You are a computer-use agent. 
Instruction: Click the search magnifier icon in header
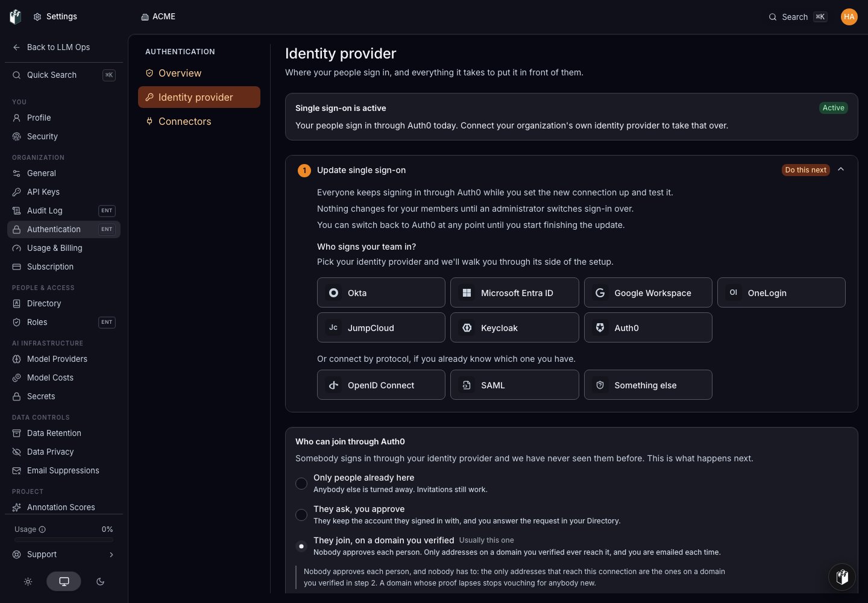pos(773,17)
